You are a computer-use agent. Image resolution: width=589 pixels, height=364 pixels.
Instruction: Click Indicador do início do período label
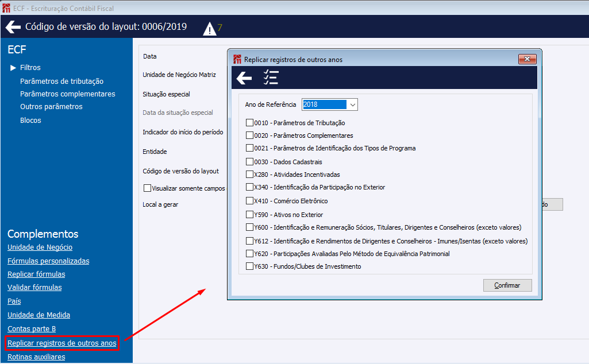point(183,133)
